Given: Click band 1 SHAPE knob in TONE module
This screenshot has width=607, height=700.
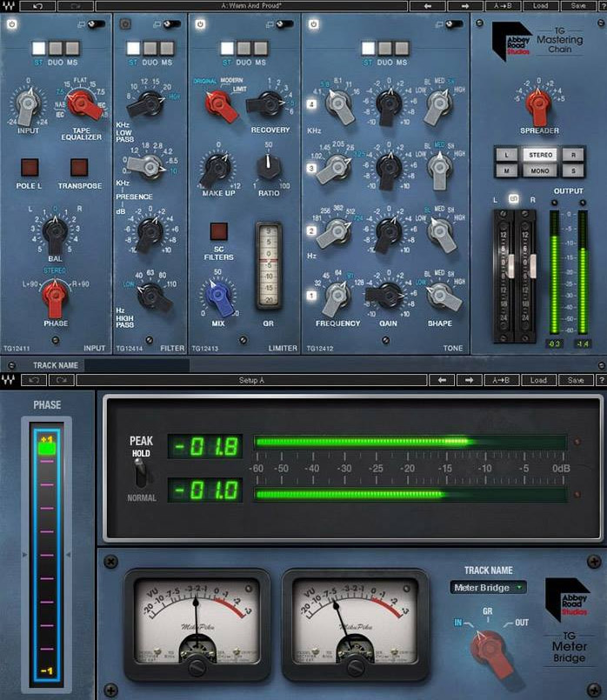Looking at the screenshot, I should 442,297.
